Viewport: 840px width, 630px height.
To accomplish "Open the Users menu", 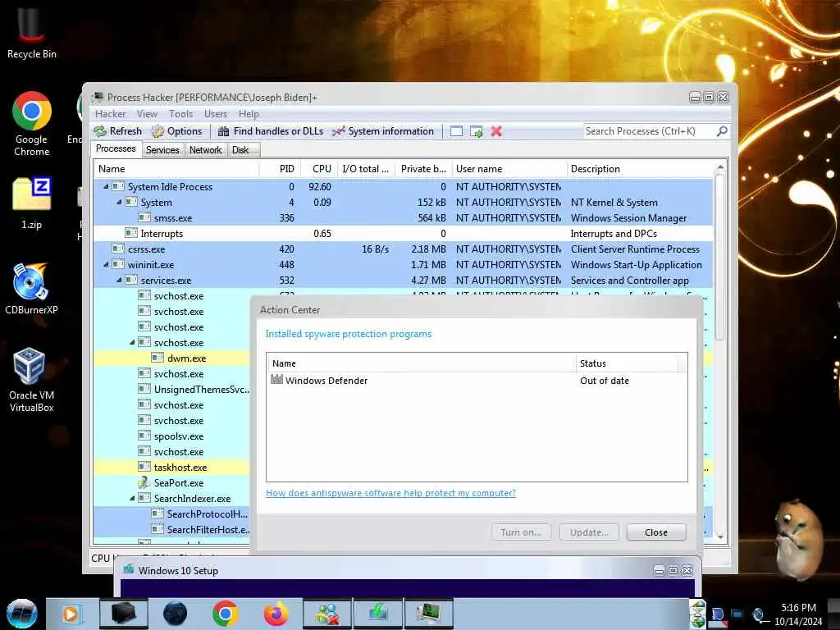I will 216,113.
